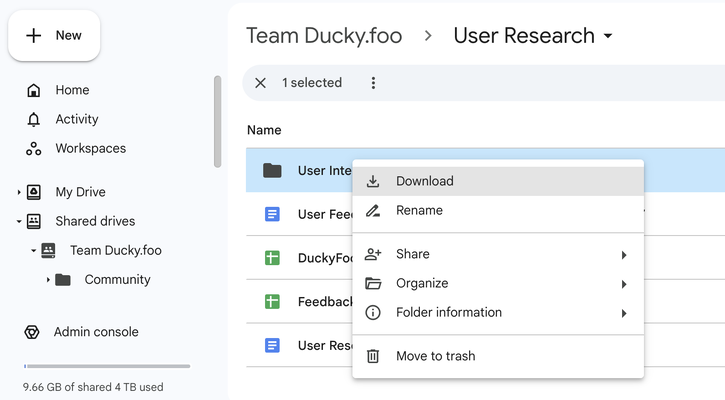Navigate to Team Ducky.foo breadcrumb
This screenshot has height=400, width=725.
[324, 36]
